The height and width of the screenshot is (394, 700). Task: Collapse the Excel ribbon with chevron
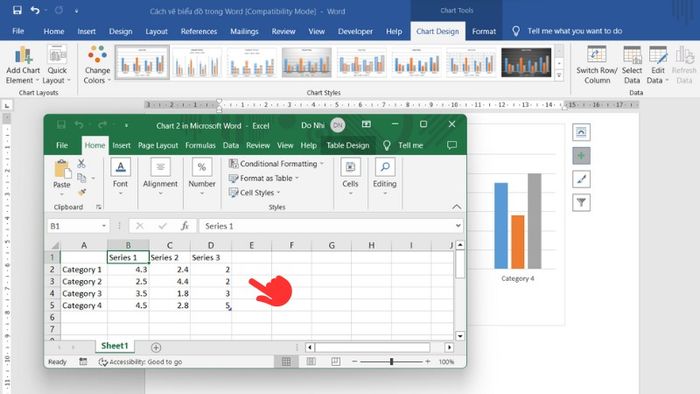[x=456, y=207]
